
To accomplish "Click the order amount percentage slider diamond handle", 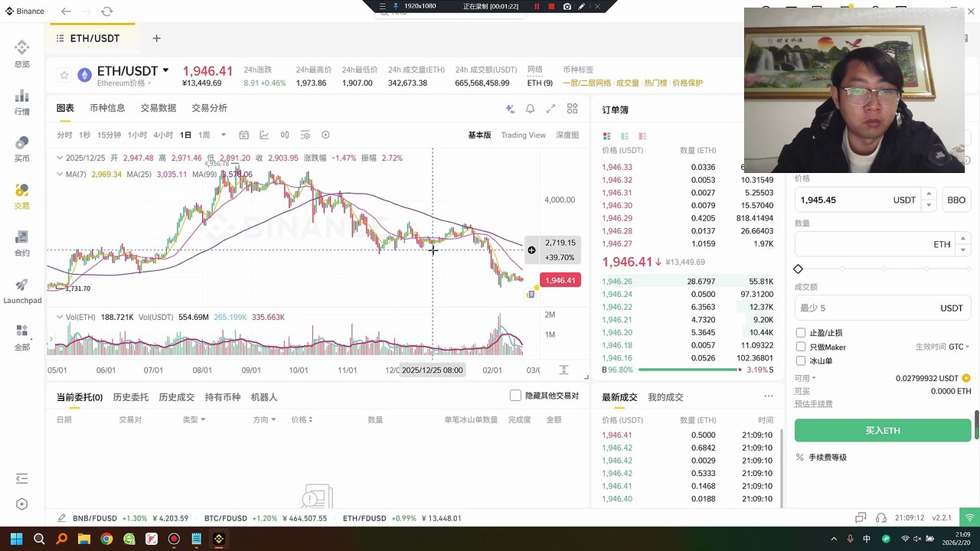I will click(799, 269).
